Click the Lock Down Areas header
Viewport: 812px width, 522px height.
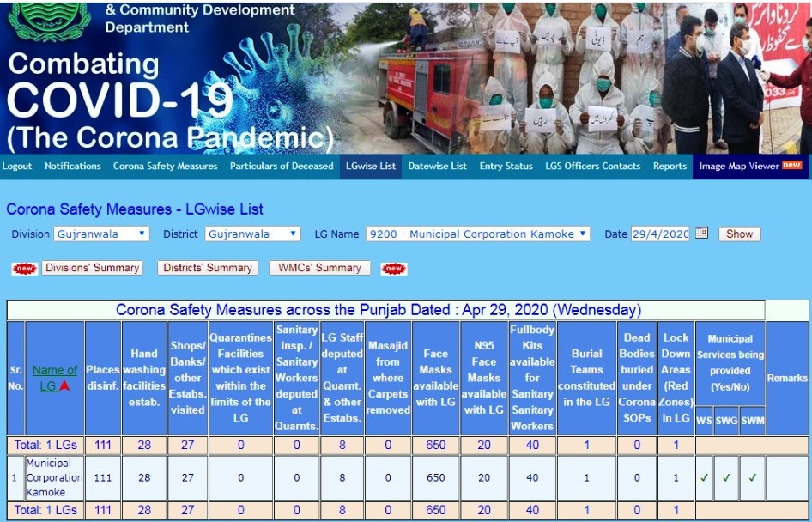tap(676, 378)
